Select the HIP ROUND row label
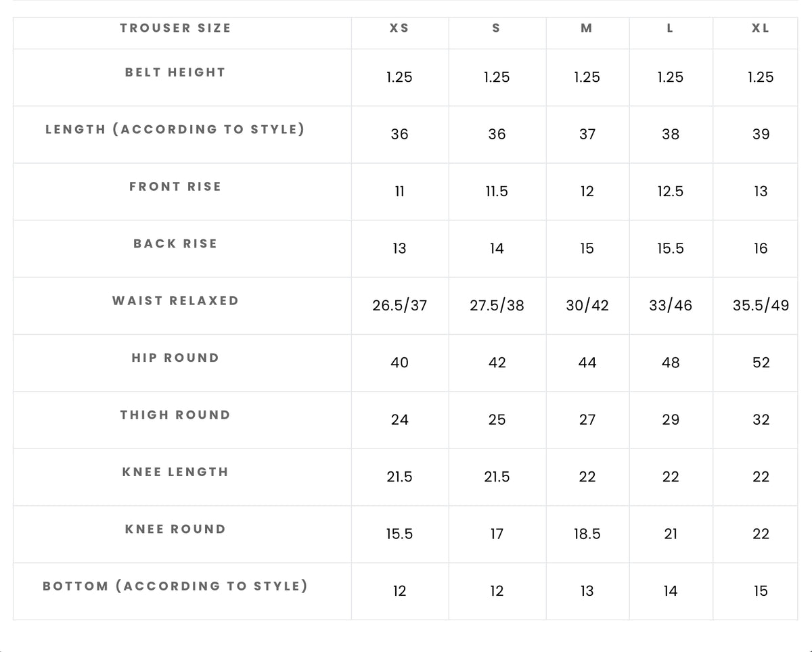Image resolution: width=812 pixels, height=652 pixels. pyautogui.click(x=175, y=358)
